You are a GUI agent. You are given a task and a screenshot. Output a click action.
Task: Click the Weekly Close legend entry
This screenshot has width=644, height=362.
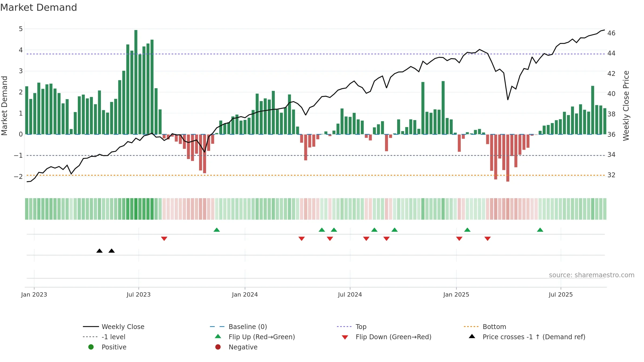pos(114,327)
